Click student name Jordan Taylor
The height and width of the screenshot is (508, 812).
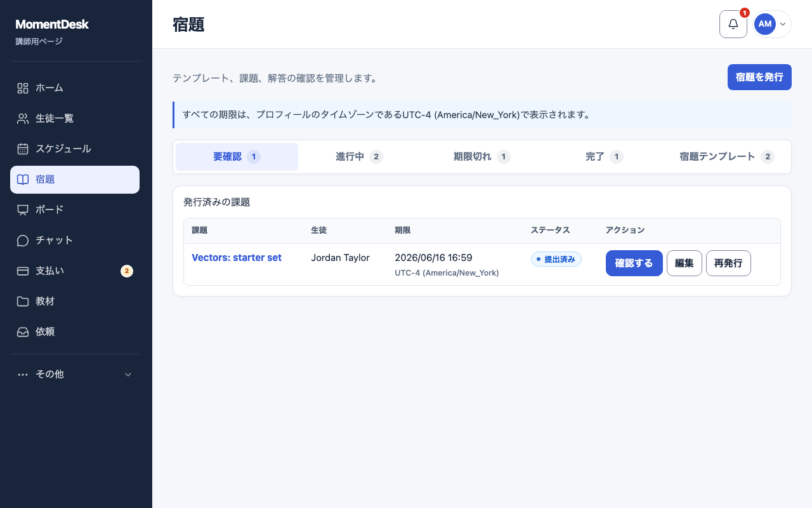click(341, 258)
